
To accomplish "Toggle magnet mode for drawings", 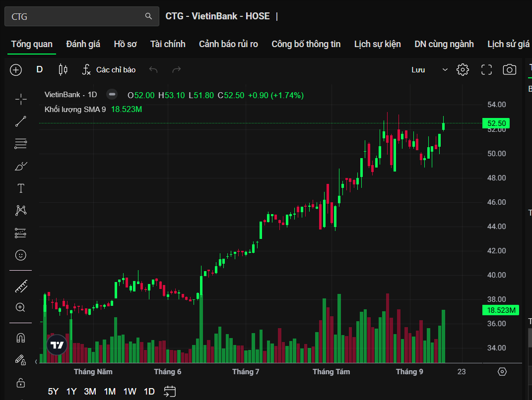I will tap(21, 338).
